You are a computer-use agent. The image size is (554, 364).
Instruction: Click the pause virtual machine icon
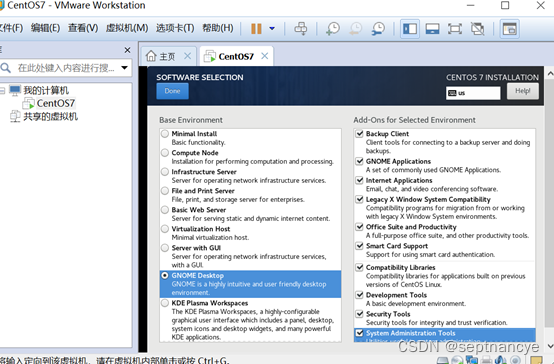pos(256,29)
